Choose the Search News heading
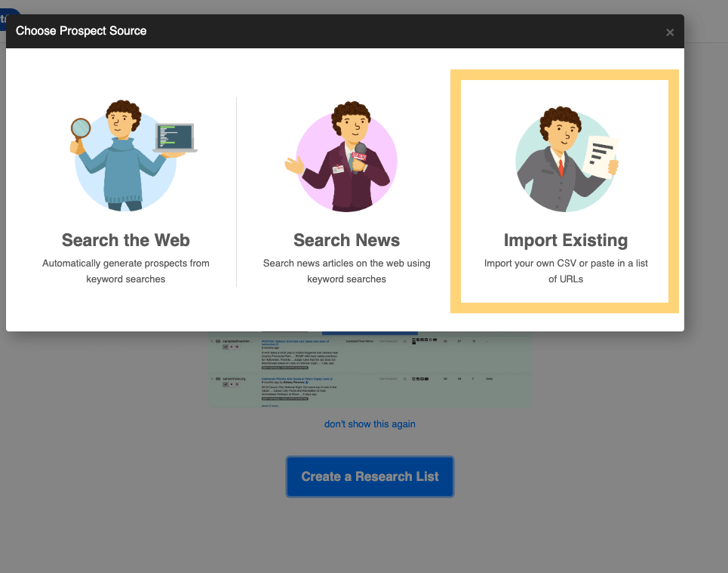Viewport: 728px width, 573px height. point(346,240)
